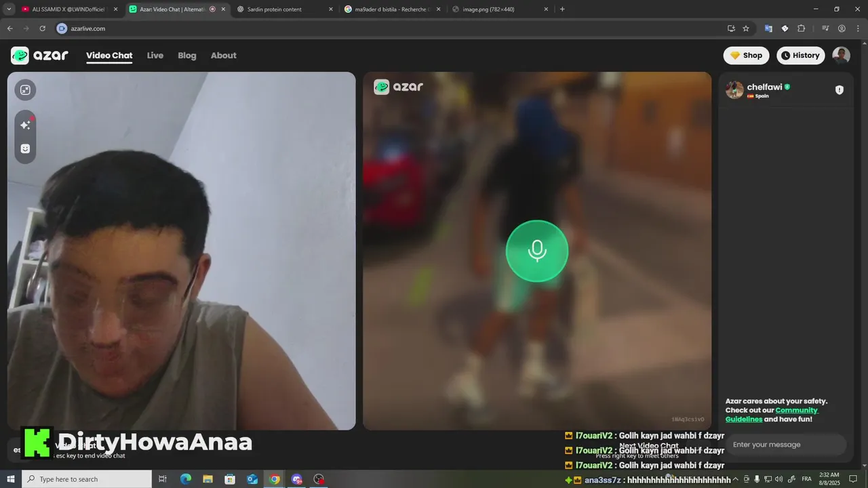868x488 pixels.
Task: Open the About page
Action: point(224,56)
